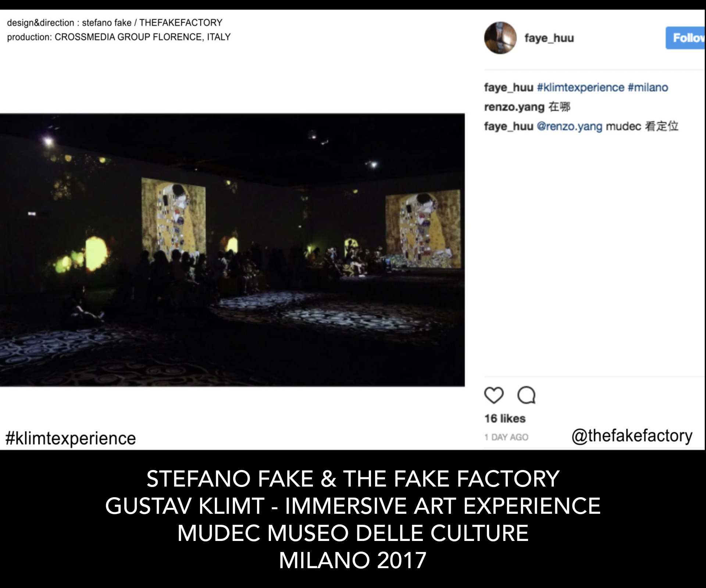Click faye_huu's round profile avatar
Viewport: 706px width, 588px height.
500,38
